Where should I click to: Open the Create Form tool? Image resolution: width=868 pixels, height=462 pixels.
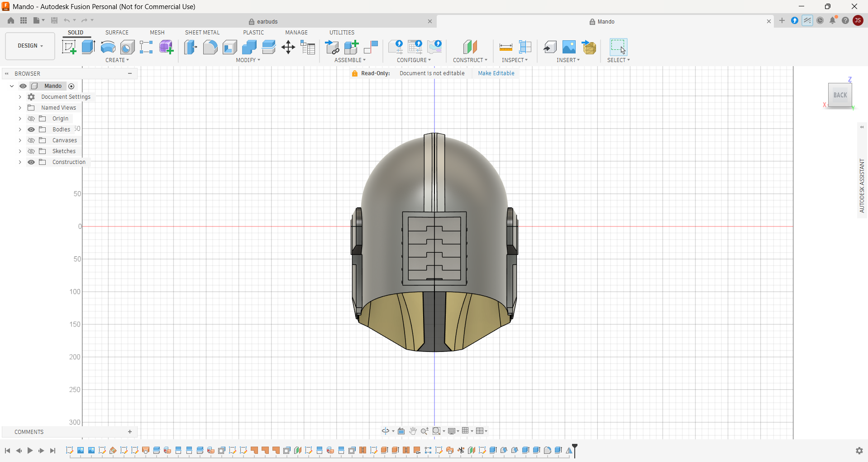166,47
